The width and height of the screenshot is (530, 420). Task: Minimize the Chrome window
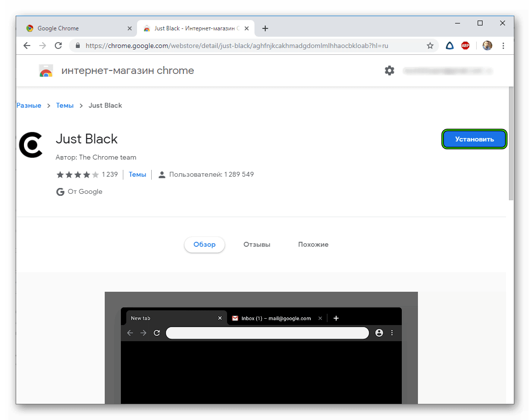tap(458, 23)
